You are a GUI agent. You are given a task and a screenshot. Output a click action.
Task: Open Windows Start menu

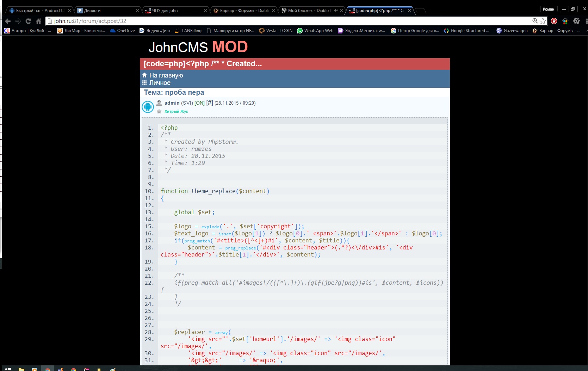point(8,369)
